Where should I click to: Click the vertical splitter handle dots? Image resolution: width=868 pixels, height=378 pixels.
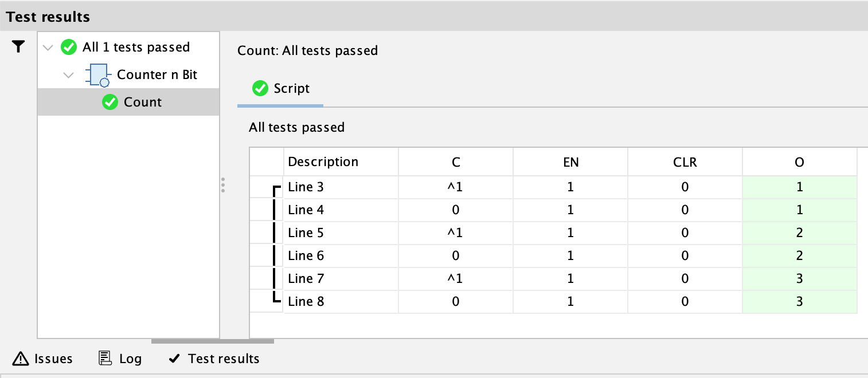223,185
